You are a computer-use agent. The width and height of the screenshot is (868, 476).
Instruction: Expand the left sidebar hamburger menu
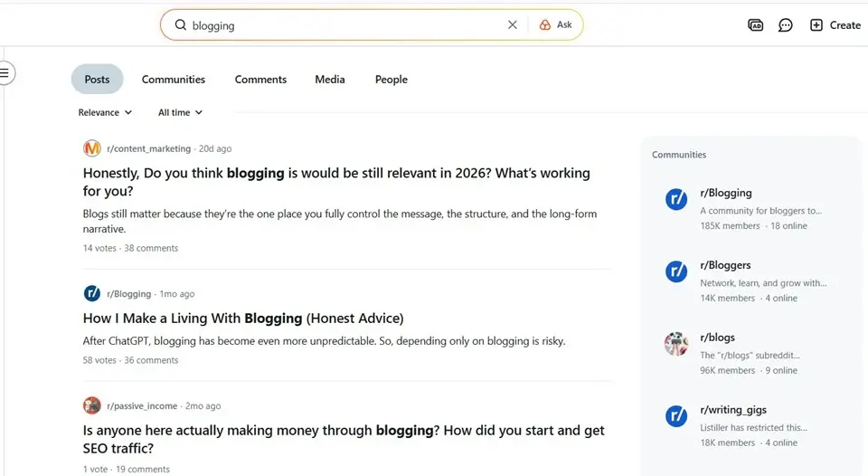[5, 73]
